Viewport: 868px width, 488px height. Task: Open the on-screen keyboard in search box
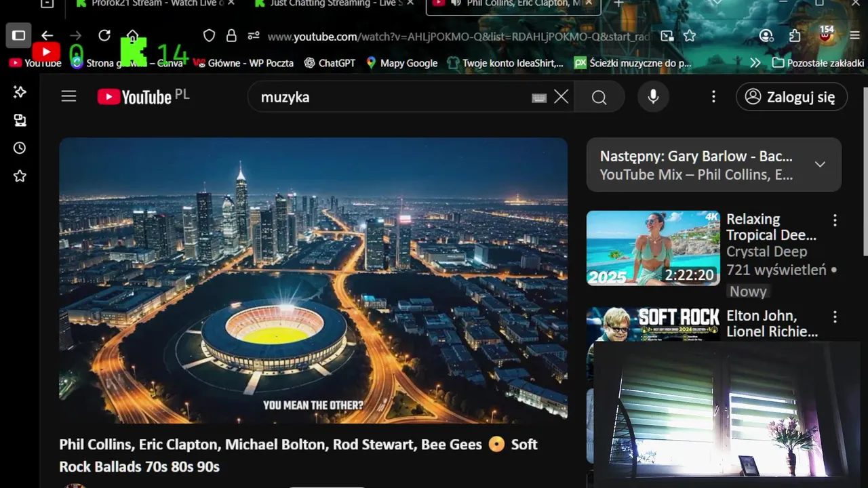(x=539, y=98)
